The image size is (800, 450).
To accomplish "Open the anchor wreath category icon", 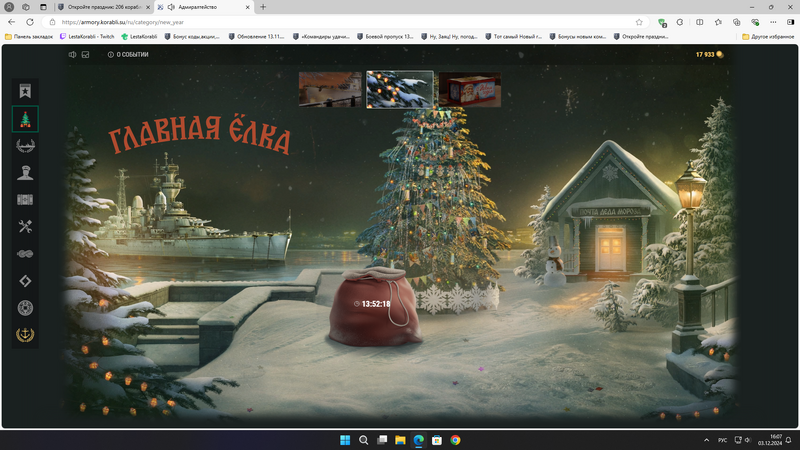I will click(25, 335).
